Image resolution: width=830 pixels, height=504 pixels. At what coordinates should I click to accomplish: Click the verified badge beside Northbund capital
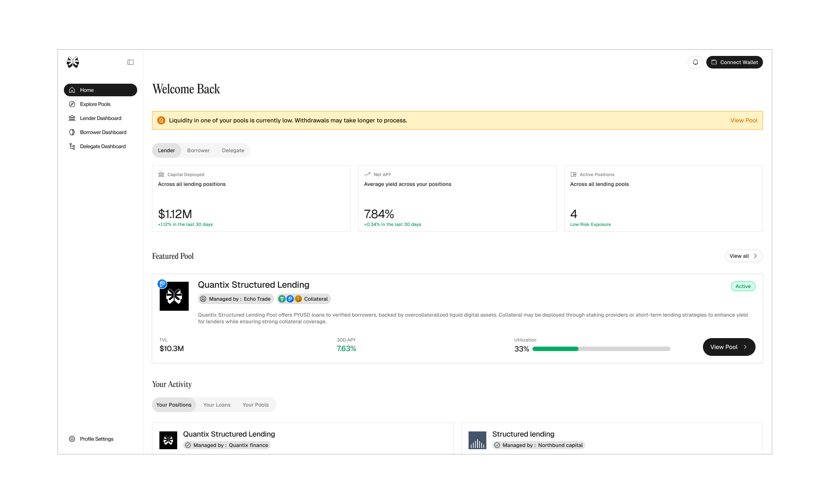(x=497, y=445)
